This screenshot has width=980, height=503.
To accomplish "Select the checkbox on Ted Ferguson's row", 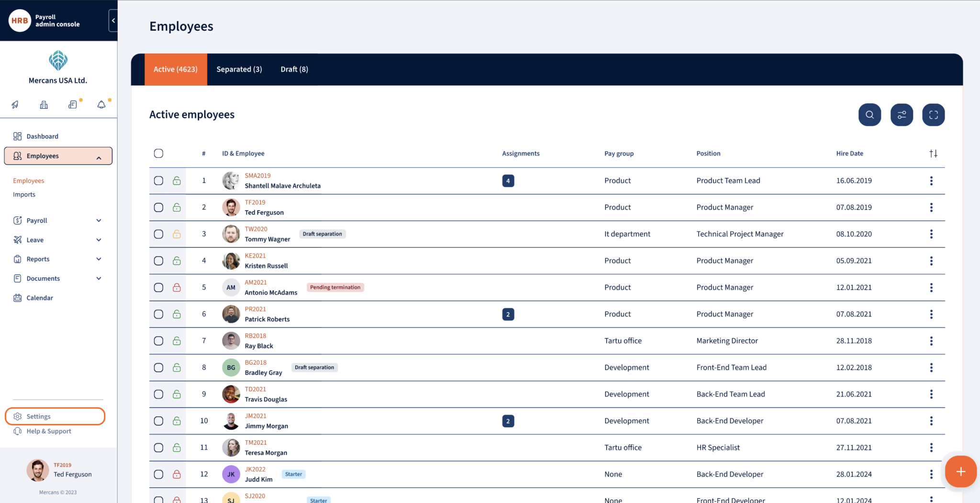I will [x=158, y=207].
